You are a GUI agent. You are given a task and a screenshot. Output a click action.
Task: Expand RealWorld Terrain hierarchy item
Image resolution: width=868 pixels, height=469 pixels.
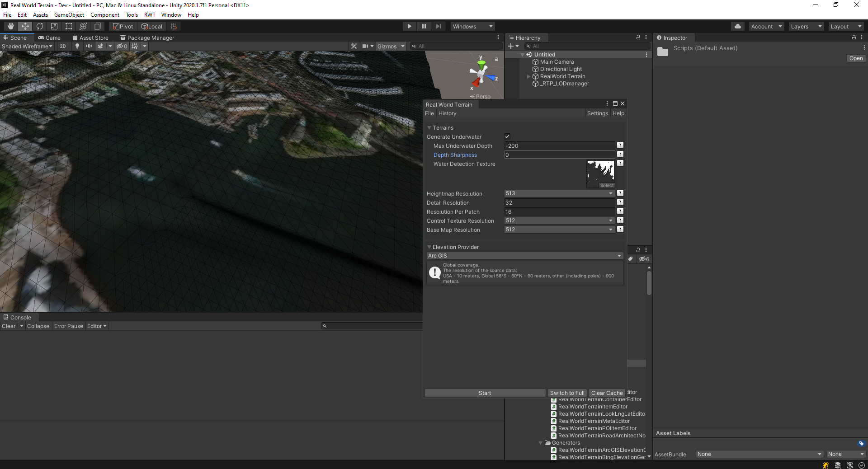point(528,76)
